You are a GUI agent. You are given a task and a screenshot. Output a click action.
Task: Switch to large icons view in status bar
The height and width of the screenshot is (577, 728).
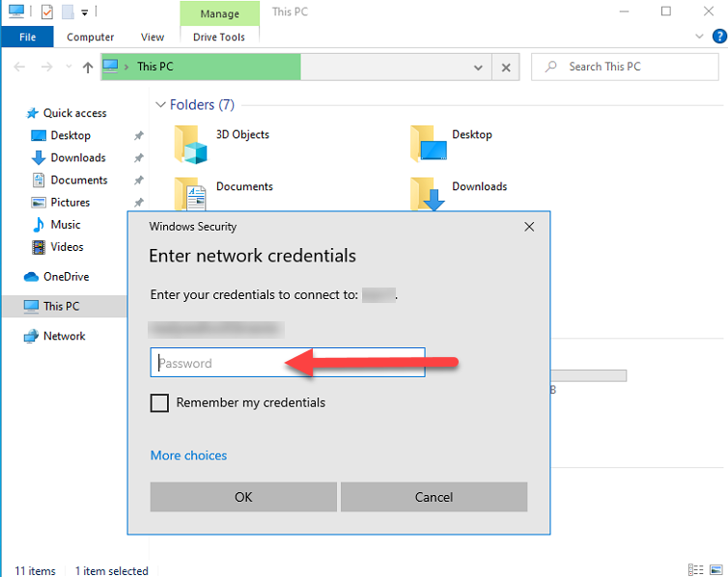click(716, 569)
